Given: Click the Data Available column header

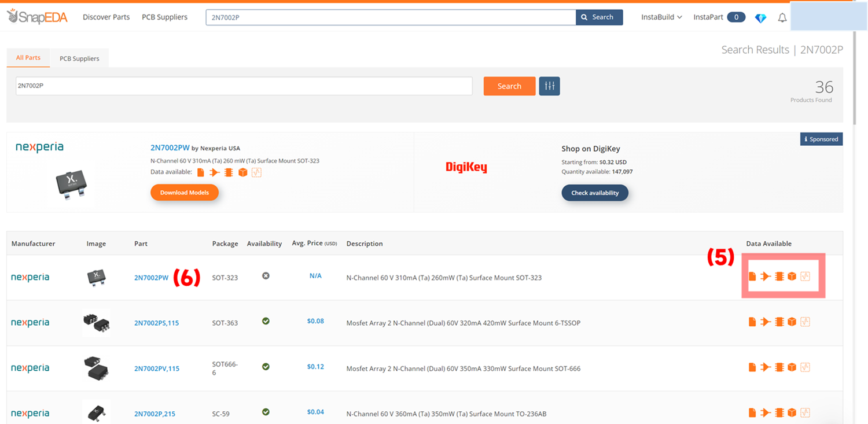Looking at the screenshot, I should click(x=768, y=244).
